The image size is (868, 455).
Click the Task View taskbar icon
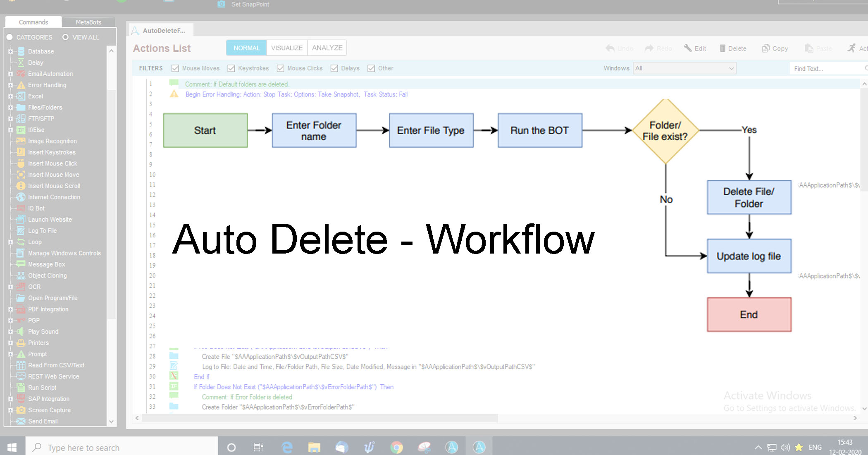(258, 447)
